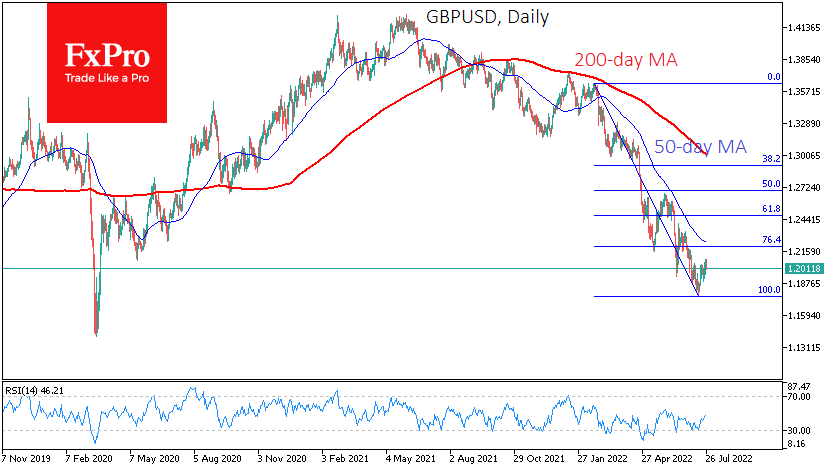
Task: Select the 0.0 Fibonacci level label
Action: [772, 76]
